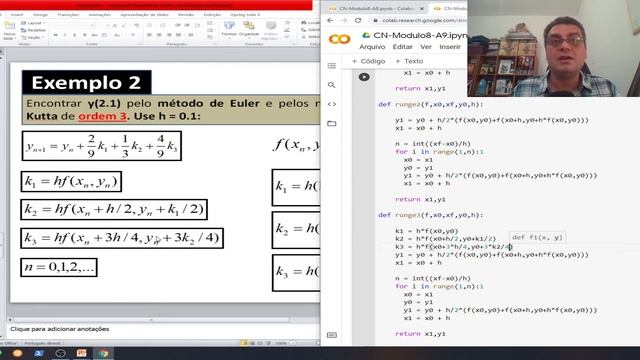Switch to the Design tab in PowerPoint
Viewport: 640px width, 360px height.
point(40,15)
